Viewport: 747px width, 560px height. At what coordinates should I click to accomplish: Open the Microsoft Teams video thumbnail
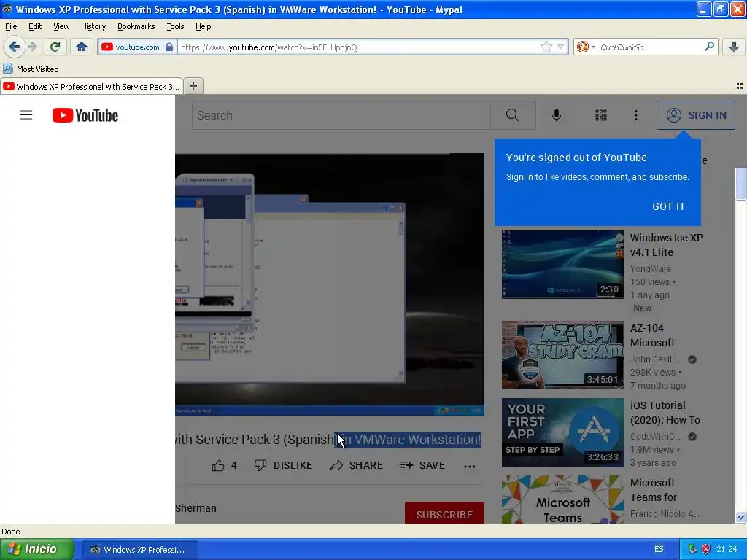(562, 499)
